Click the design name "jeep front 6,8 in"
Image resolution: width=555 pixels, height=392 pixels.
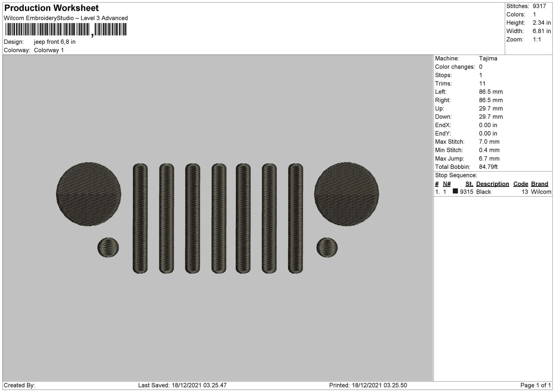tap(55, 42)
